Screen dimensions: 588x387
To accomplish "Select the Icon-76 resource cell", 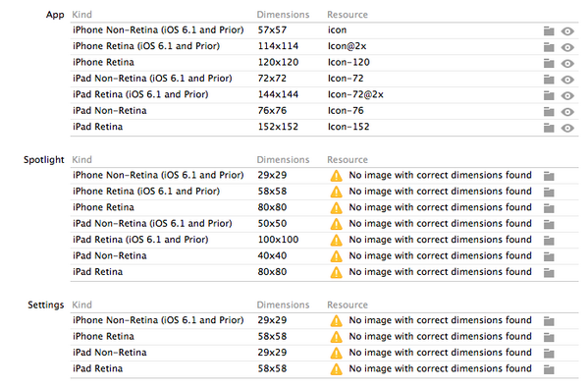I will pos(346,111).
